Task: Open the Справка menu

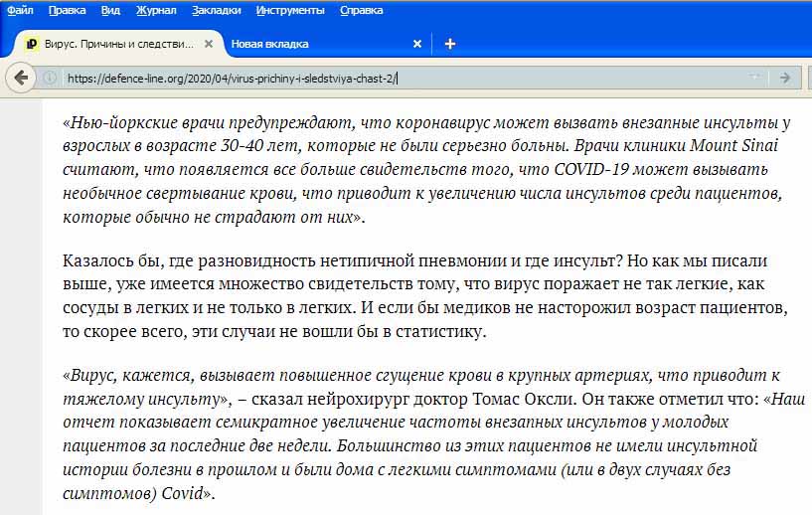Action: coord(362,10)
